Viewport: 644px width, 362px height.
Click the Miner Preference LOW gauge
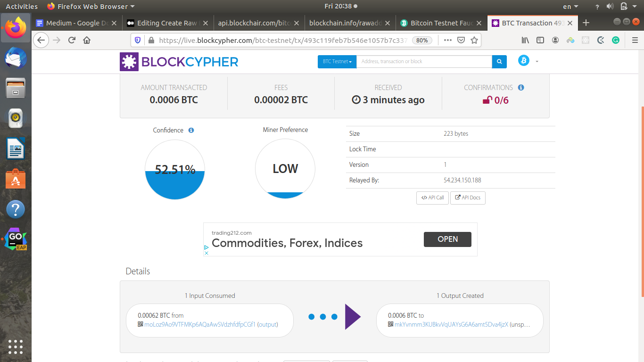(285, 169)
